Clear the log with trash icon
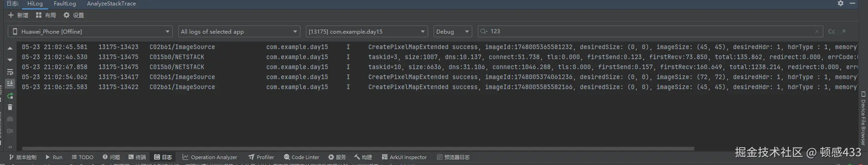This screenshot has height=165, width=868. click(10, 107)
